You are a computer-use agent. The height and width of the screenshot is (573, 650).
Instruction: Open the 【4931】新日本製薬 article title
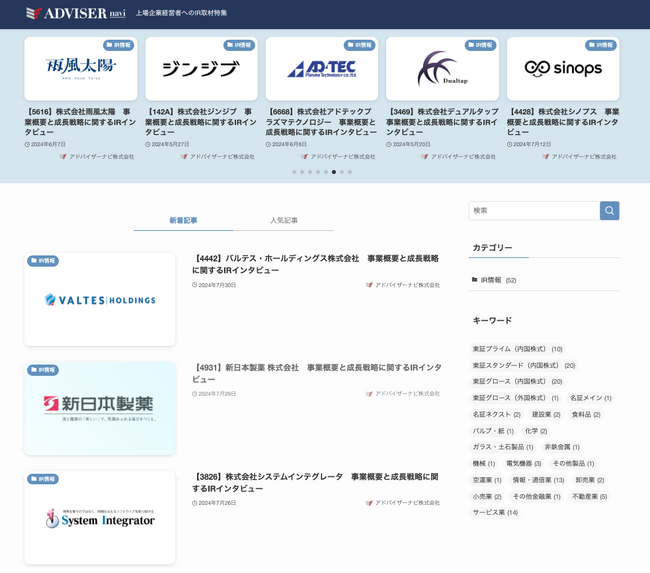tap(317, 373)
